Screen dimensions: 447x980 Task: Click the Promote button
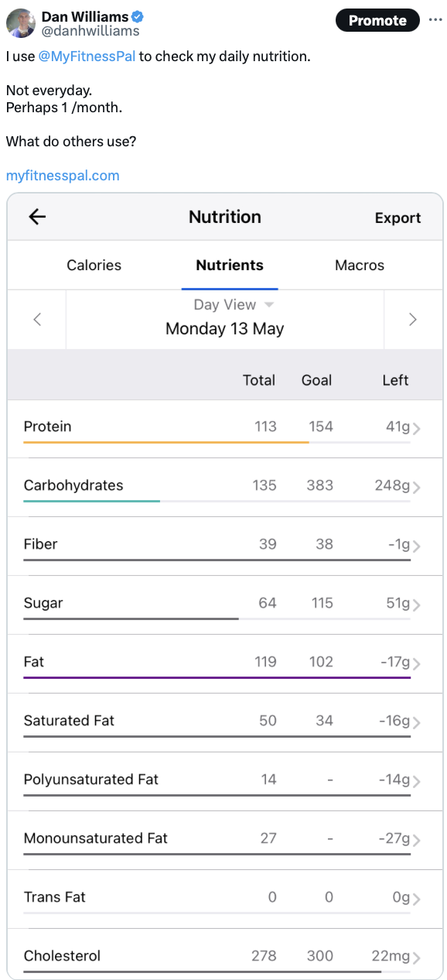click(377, 20)
